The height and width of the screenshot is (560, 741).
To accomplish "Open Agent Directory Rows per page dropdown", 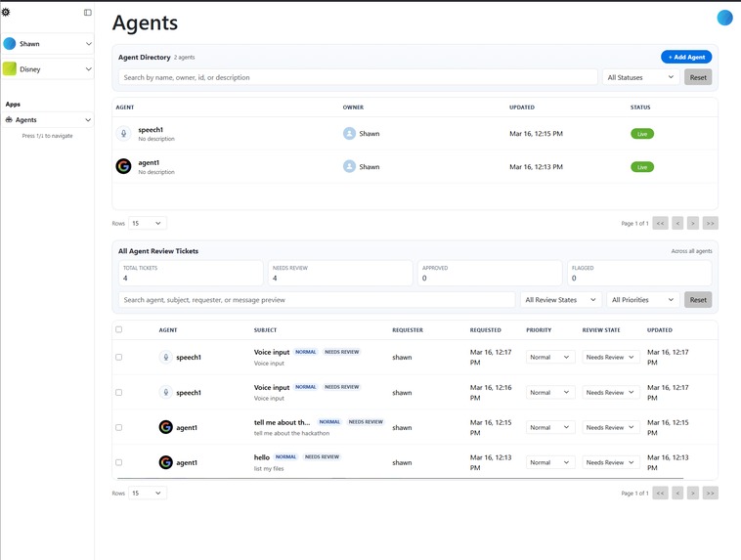I will (148, 223).
